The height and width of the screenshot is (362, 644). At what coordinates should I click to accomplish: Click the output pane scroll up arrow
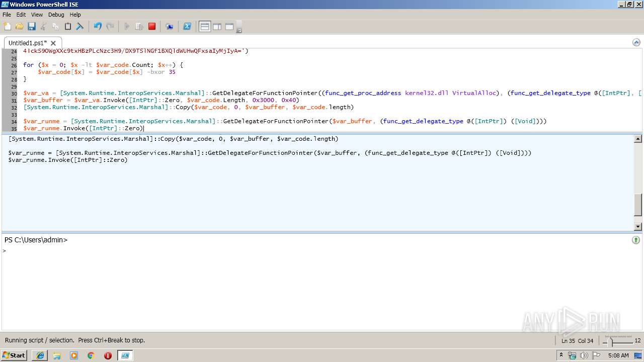coord(638,139)
